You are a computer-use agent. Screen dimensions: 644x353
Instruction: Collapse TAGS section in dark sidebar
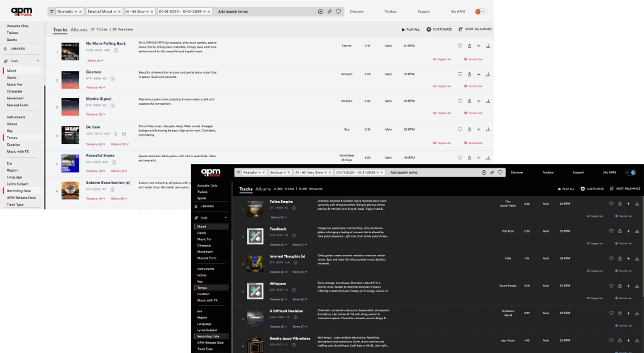(x=226, y=217)
